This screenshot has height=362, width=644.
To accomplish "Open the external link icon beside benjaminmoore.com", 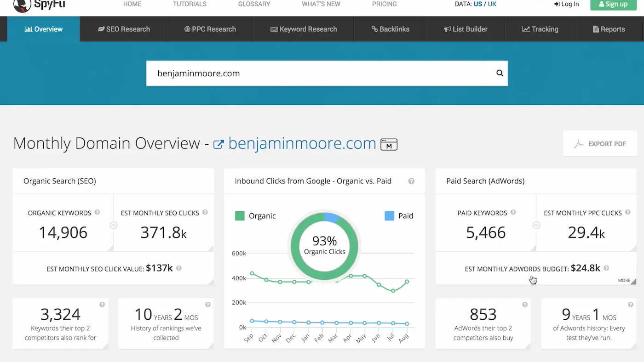I will pos(219,143).
